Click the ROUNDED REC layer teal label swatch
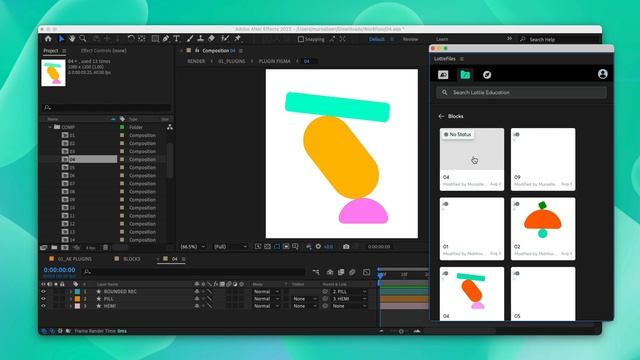The height and width of the screenshot is (360, 640). (x=77, y=291)
